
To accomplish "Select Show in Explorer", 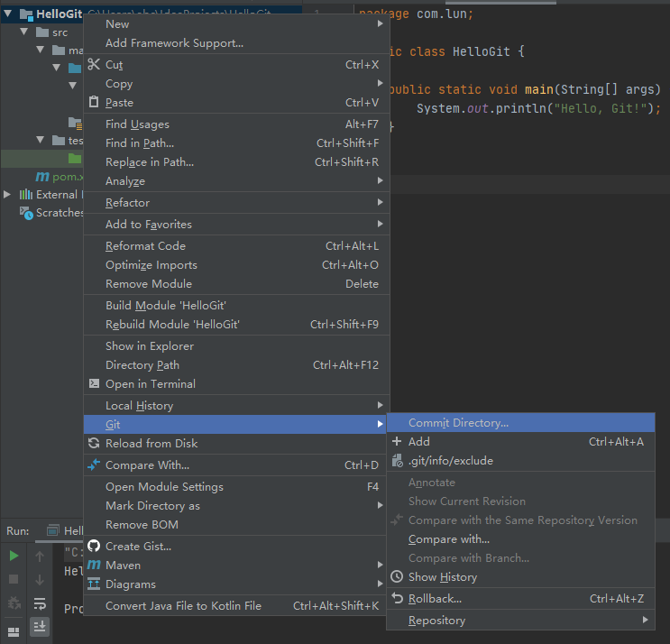I will click(x=236, y=345).
